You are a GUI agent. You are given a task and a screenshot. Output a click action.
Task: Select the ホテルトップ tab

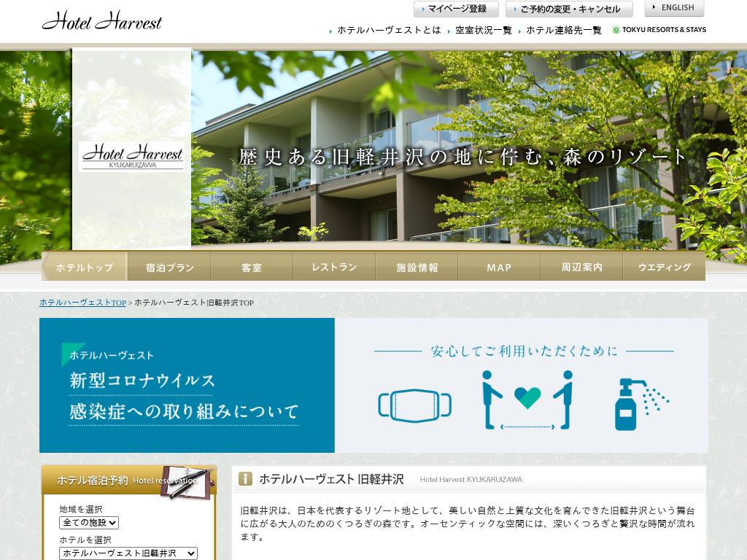point(85,267)
